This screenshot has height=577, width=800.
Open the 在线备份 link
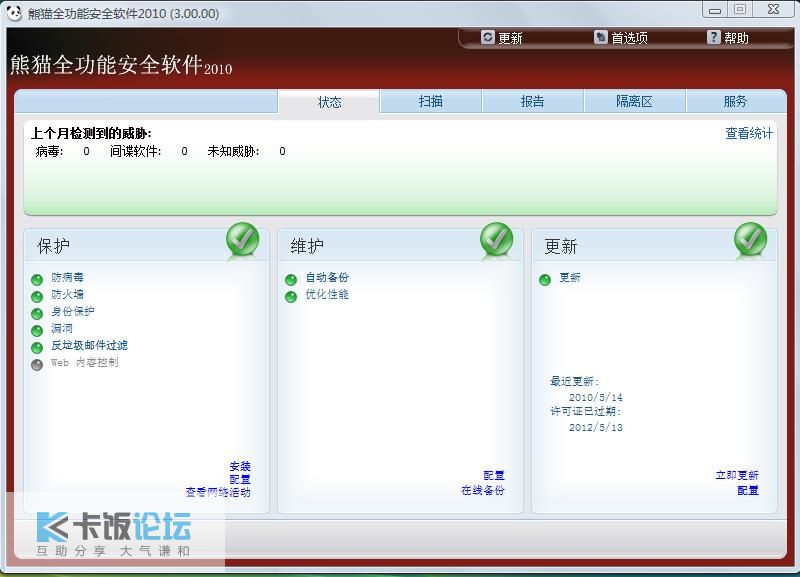pyautogui.click(x=483, y=490)
